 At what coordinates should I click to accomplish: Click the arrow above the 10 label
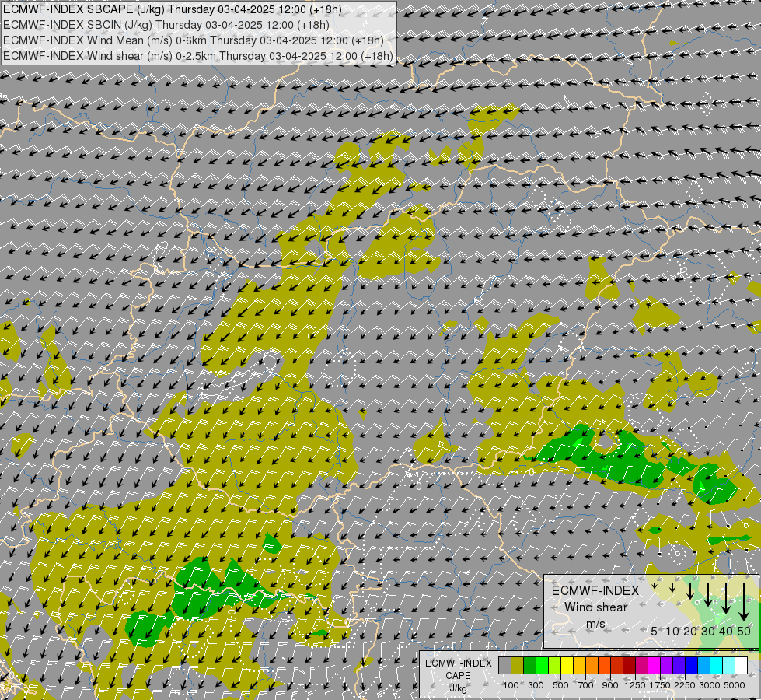(x=672, y=587)
